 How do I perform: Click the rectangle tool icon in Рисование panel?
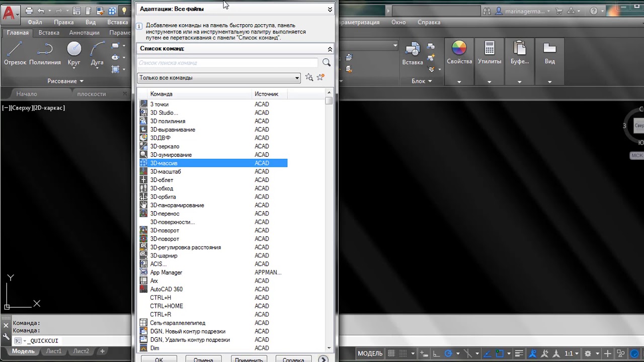coord(115,46)
